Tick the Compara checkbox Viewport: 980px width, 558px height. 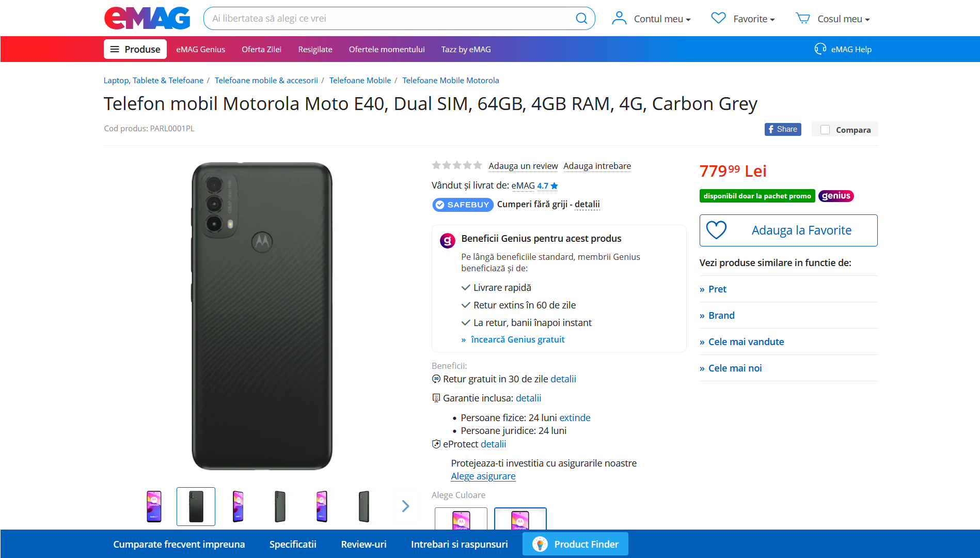pos(825,130)
